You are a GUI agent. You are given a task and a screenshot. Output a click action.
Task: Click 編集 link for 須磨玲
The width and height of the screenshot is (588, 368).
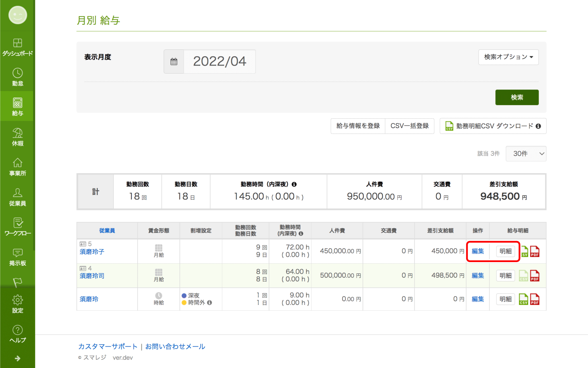click(478, 299)
